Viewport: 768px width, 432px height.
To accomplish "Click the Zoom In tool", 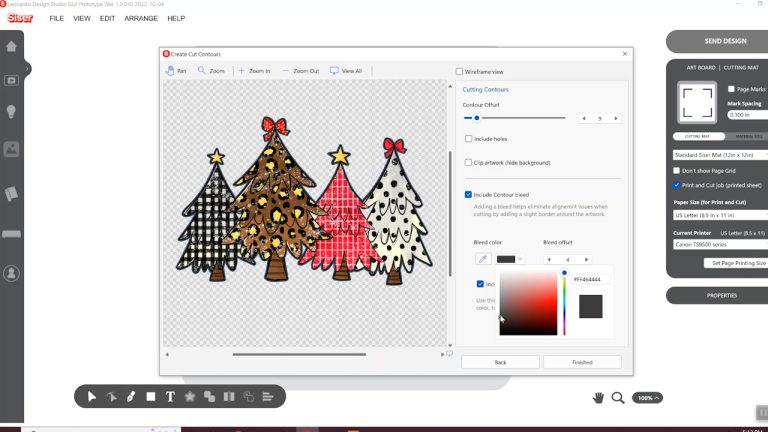I will point(254,71).
